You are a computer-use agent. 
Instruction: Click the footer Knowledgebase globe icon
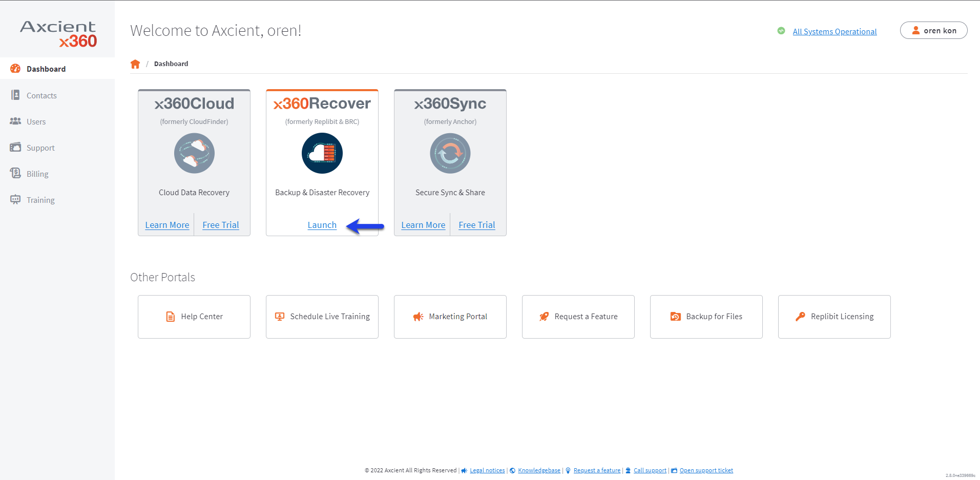pyautogui.click(x=512, y=471)
